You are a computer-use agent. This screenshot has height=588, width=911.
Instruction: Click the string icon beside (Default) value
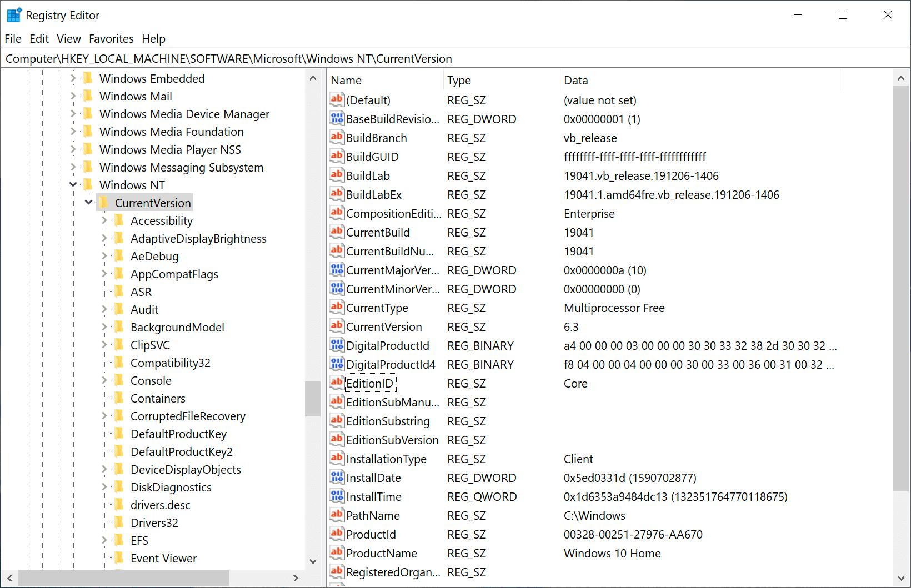[x=337, y=99]
